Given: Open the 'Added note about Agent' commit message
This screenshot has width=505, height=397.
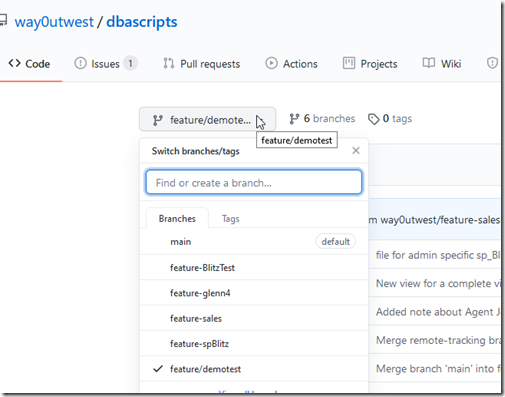Looking at the screenshot, I should coord(438,312).
